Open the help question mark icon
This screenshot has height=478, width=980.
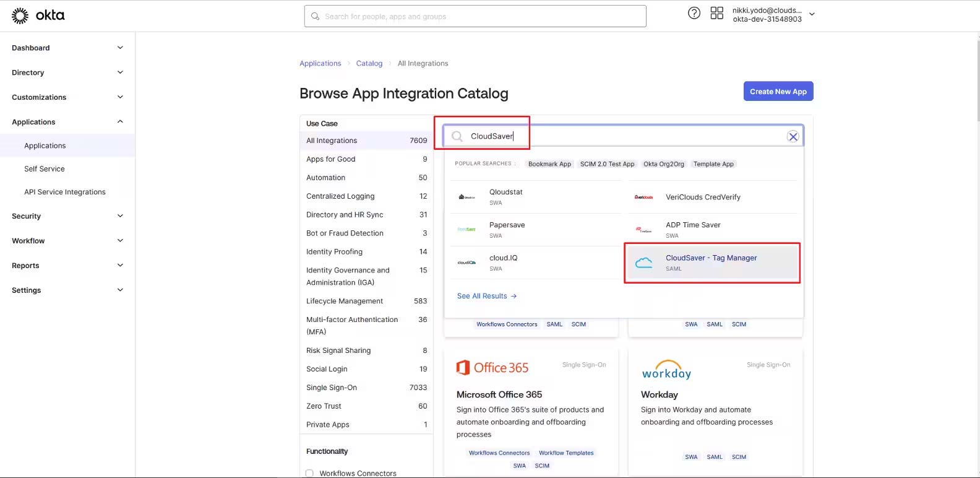point(694,14)
